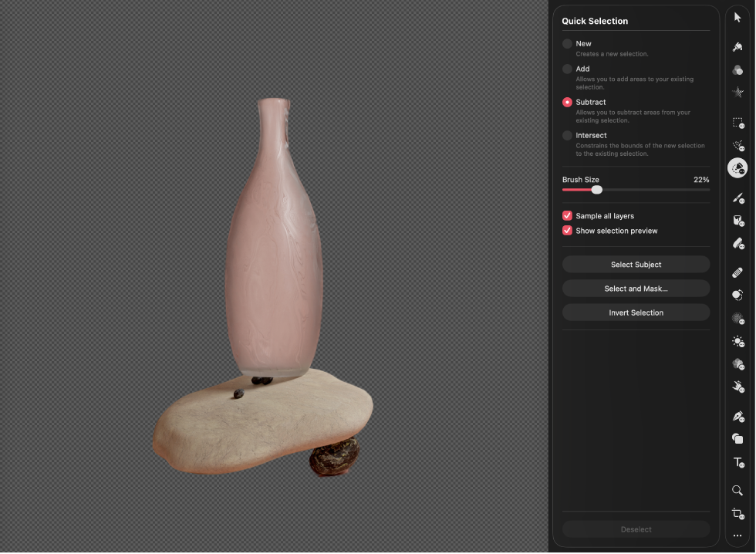The height and width of the screenshot is (554, 756).
Task: Uncheck Sample all layers
Action: click(x=568, y=216)
